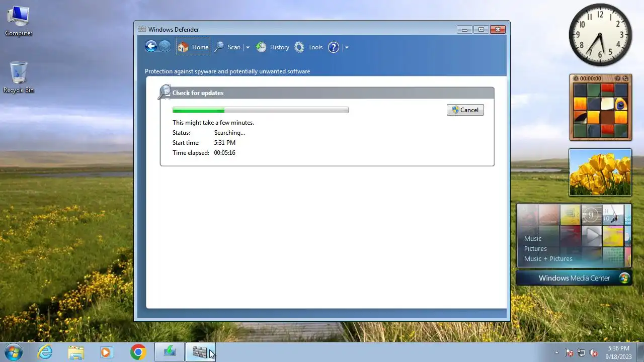
Task: Select Music in Media Center gadget
Action: (532, 238)
